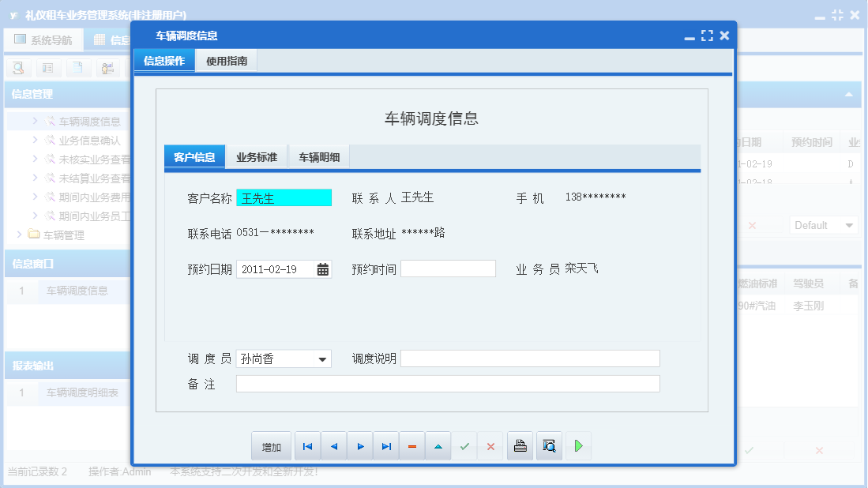Go to the previous record
The width and height of the screenshot is (868, 488).
[333, 445]
